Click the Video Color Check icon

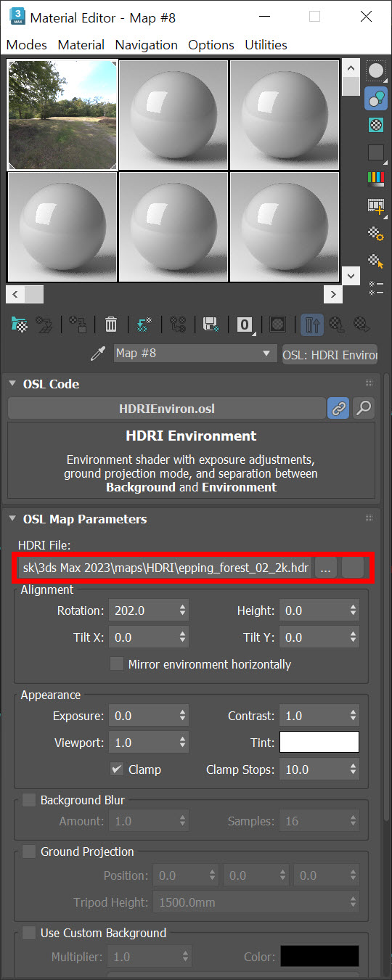(x=376, y=179)
